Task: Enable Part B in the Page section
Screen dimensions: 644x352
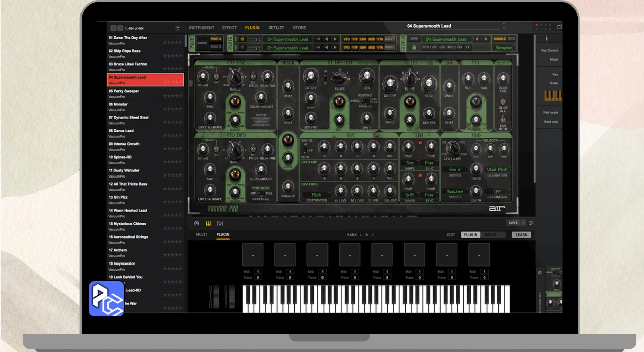Action: tap(215, 47)
